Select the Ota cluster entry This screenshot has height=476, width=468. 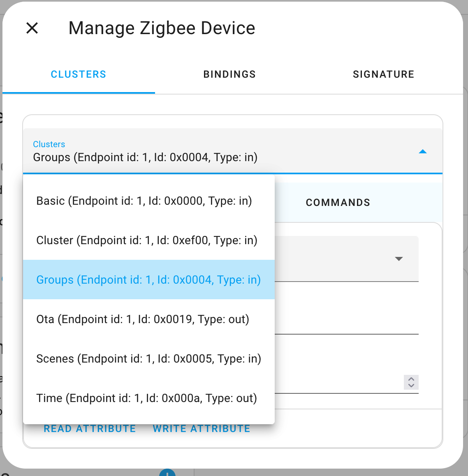click(143, 319)
